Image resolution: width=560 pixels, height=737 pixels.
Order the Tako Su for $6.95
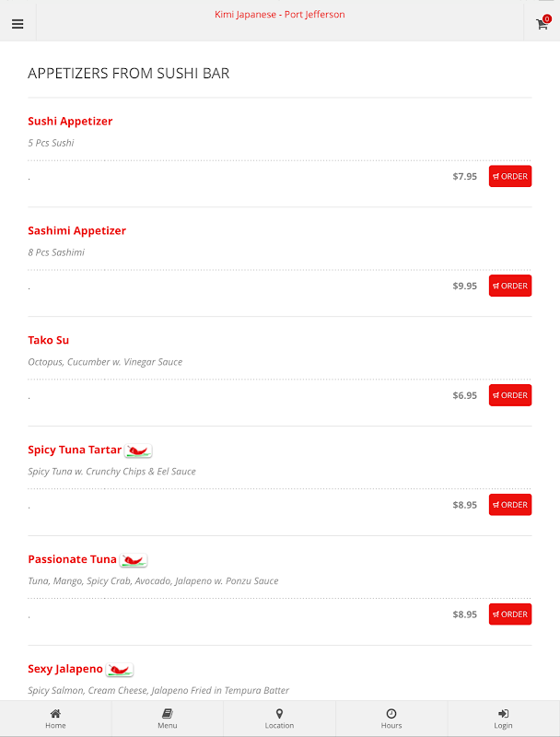(510, 395)
